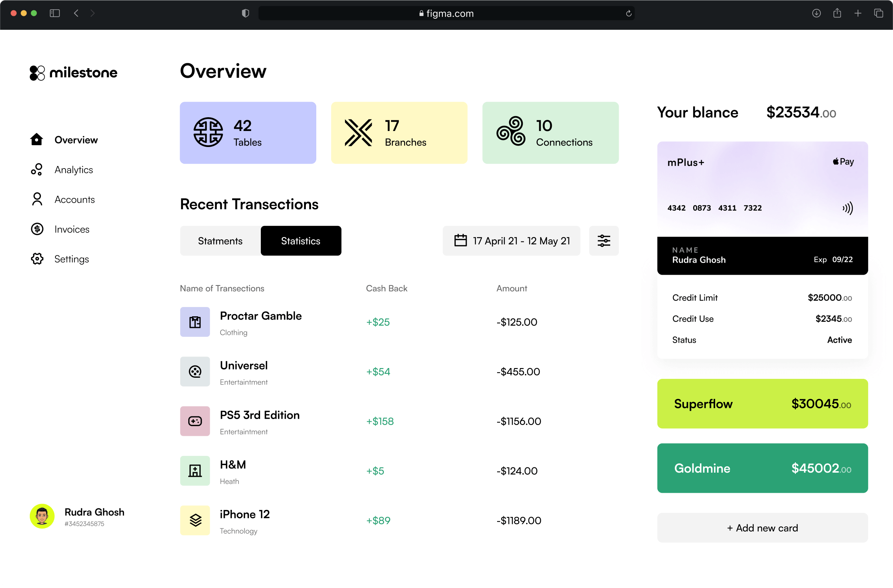
Task: Click the Invoices dollar icon
Action: 37,229
